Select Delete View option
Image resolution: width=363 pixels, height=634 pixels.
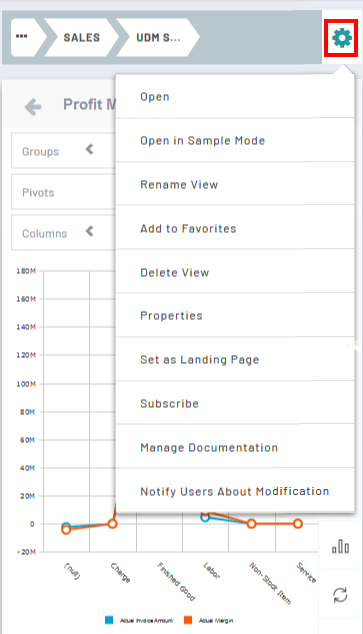click(235, 272)
